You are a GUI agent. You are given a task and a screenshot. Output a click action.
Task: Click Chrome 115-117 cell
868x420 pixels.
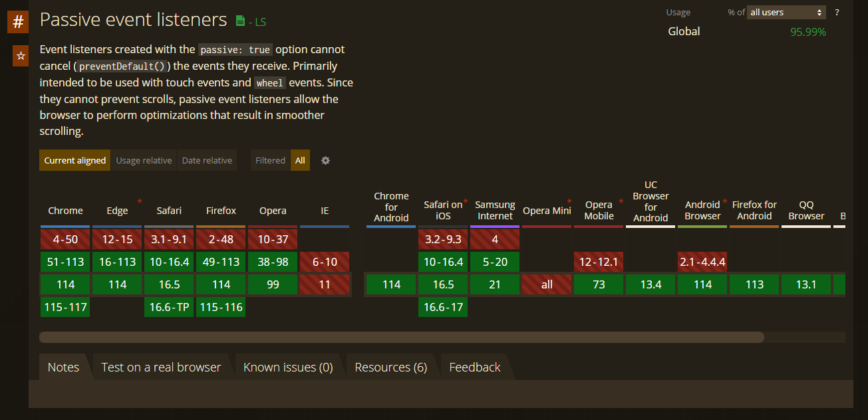(x=65, y=307)
